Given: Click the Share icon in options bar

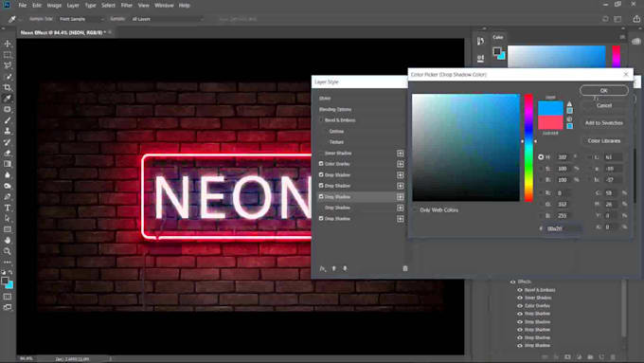Looking at the screenshot, I should click(636, 19).
